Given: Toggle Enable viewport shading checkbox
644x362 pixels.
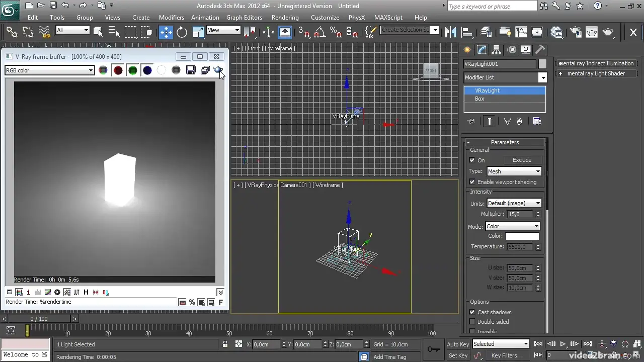Looking at the screenshot, I should pos(472,182).
